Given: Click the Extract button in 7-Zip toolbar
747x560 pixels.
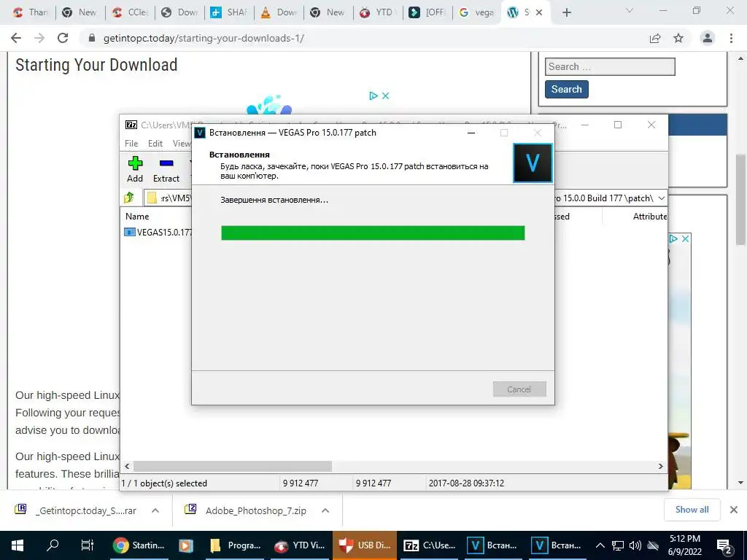Looking at the screenshot, I should pyautogui.click(x=166, y=169).
